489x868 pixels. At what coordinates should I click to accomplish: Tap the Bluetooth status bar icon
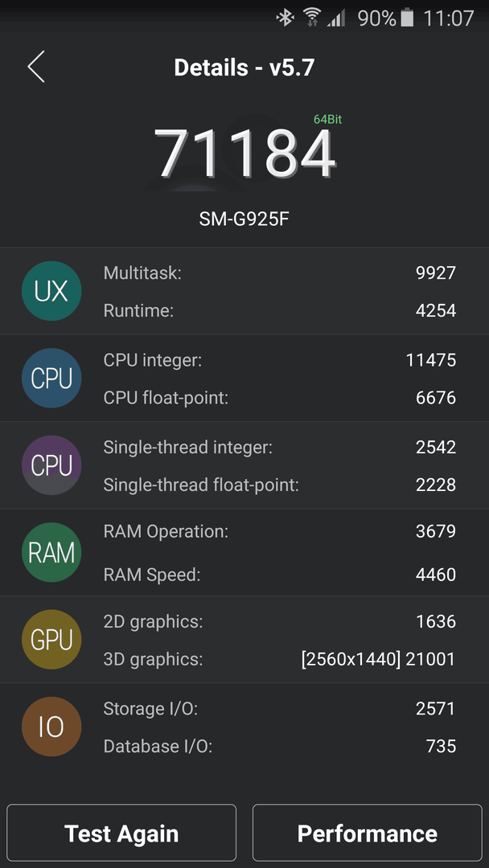286,18
